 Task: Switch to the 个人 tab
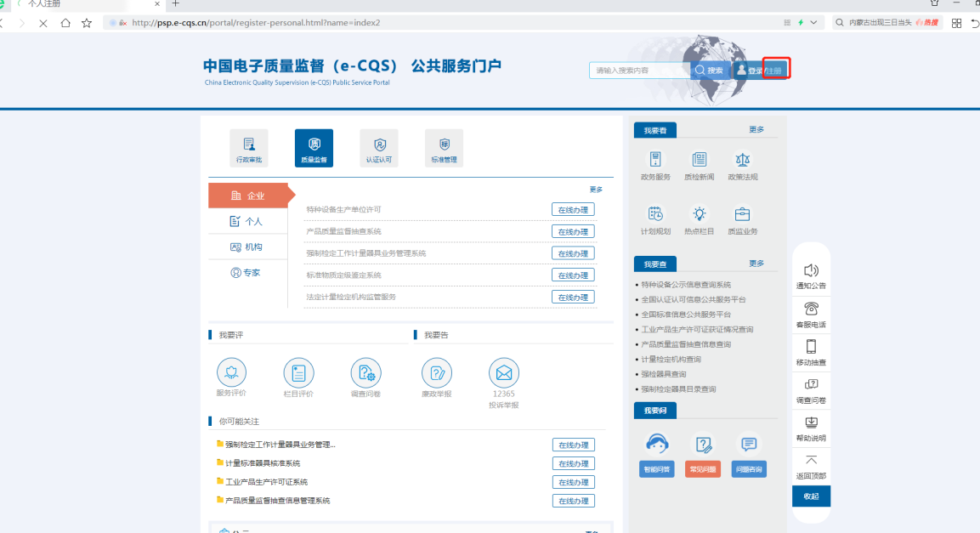pos(248,221)
